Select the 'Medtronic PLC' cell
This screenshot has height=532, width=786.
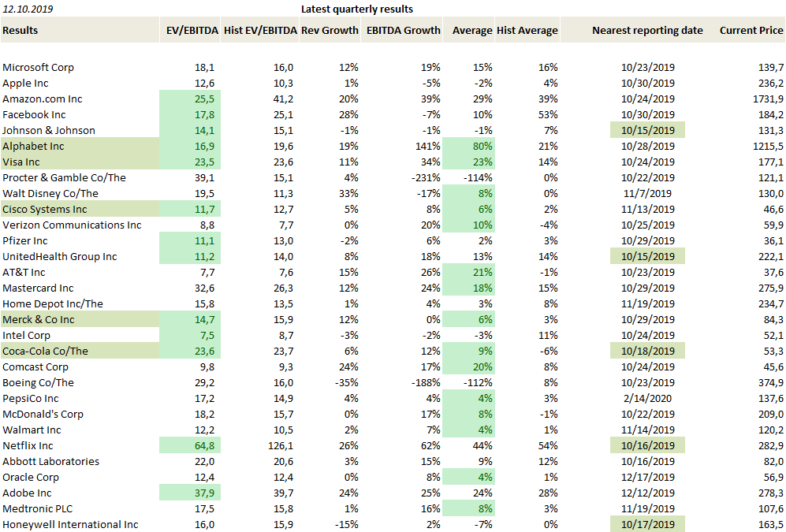click(x=38, y=508)
